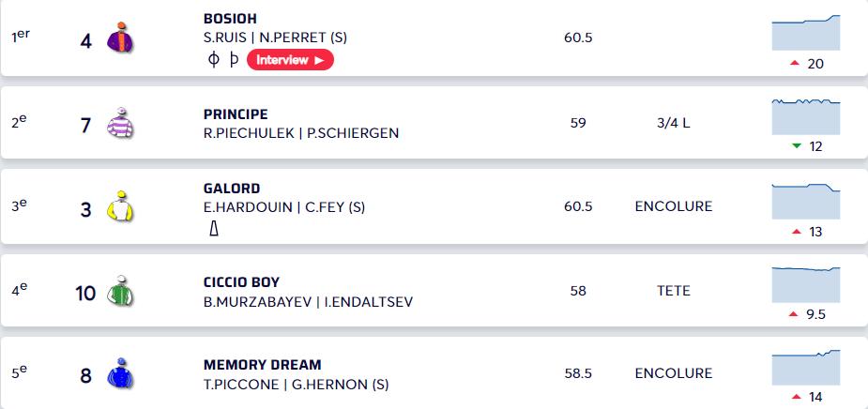Screen dimensions: 868x409
Task: Click the phi equipment symbol under Bosioh
Action: click(x=213, y=60)
